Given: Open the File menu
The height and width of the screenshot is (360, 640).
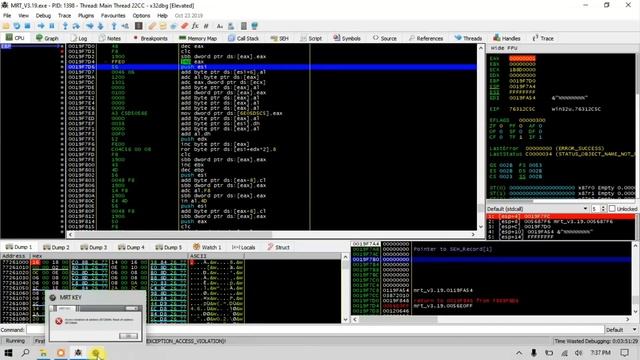Looking at the screenshot, I should (7, 16).
